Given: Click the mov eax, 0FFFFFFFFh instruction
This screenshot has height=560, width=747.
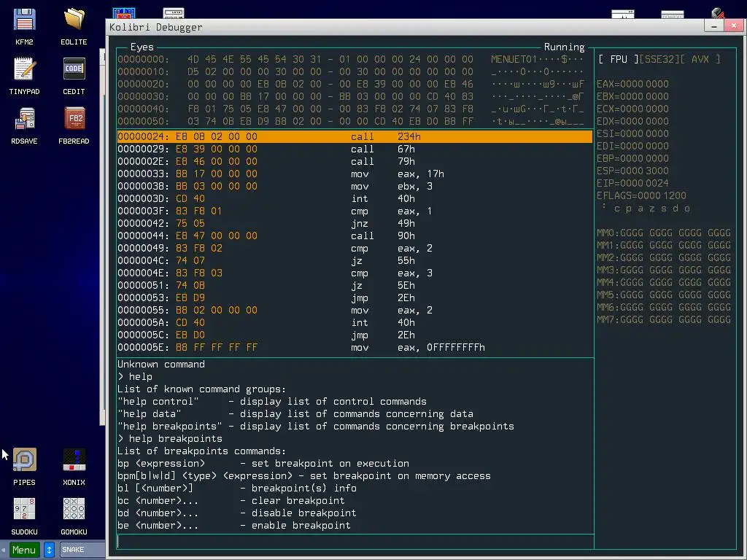Looking at the screenshot, I should click(x=355, y=348).
